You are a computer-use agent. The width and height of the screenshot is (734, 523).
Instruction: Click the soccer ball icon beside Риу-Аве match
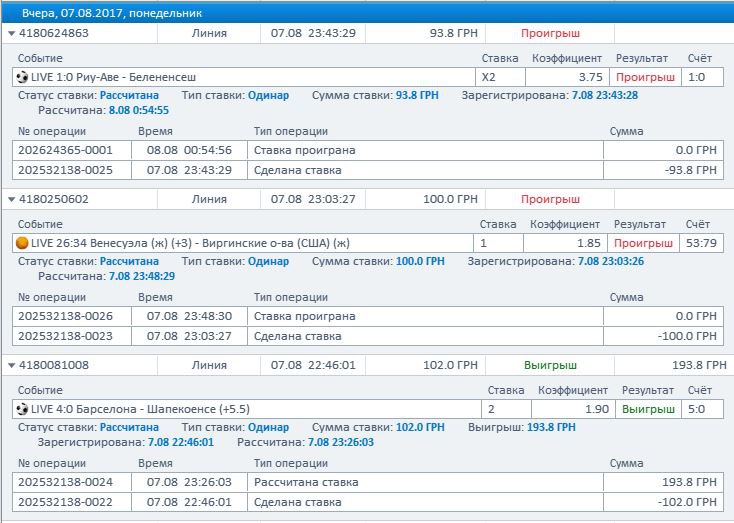click(x=22, y=77)
